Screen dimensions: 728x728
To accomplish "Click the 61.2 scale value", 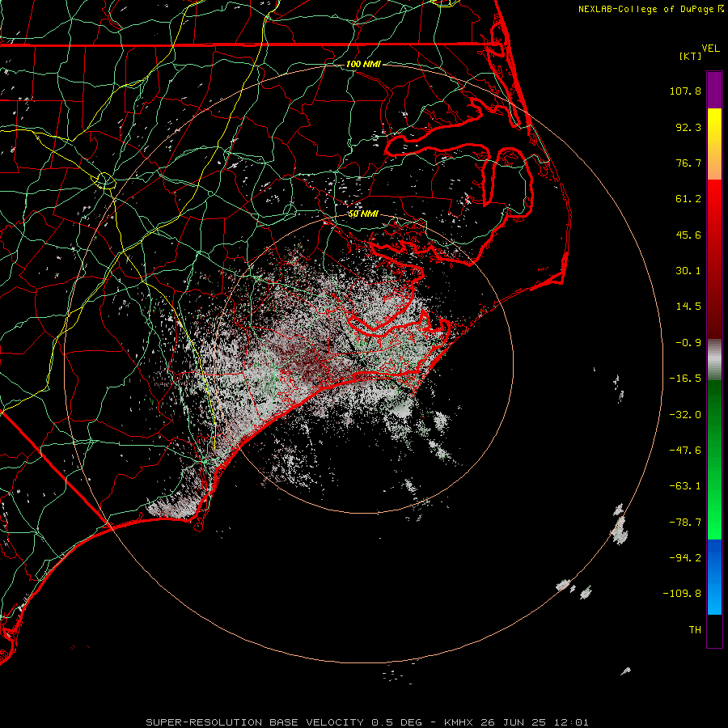I will pyautogui.click(x=688, y=199).
